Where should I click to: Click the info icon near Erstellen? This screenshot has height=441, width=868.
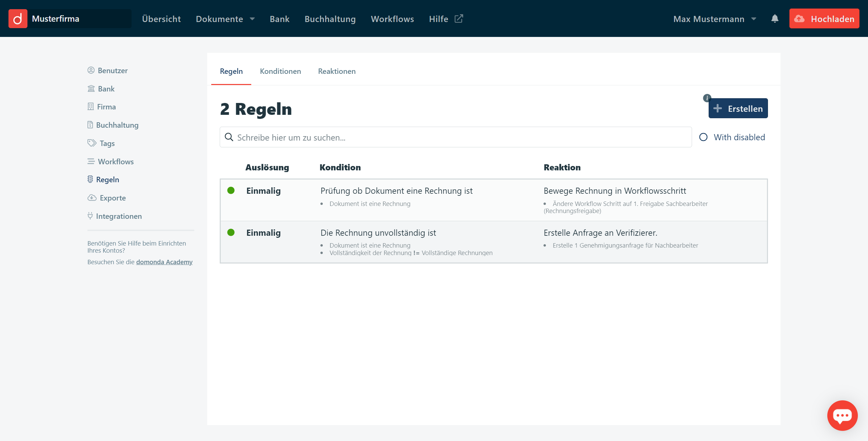pyautogui.click(x=707, y=98)
